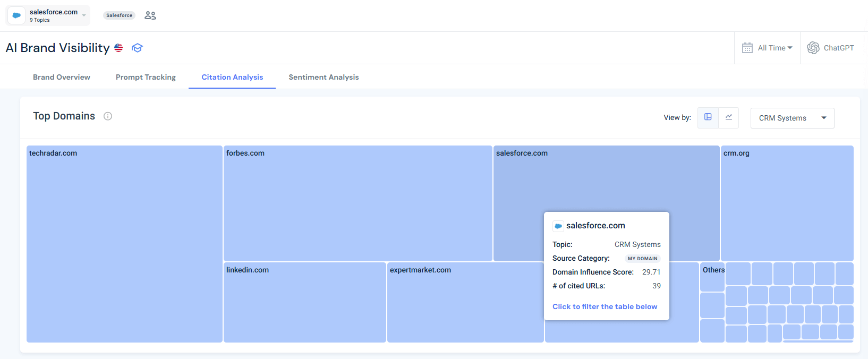This screenshot has height=359, width=868.
Task: Show the Top Domains info tooltip icon
Action: tap(108, 116)
